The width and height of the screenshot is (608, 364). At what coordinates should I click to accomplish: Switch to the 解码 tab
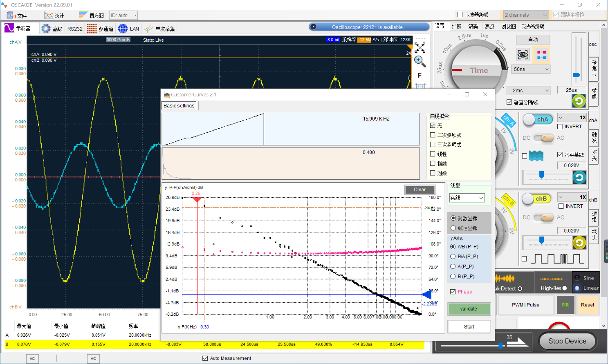coord(473,27)
